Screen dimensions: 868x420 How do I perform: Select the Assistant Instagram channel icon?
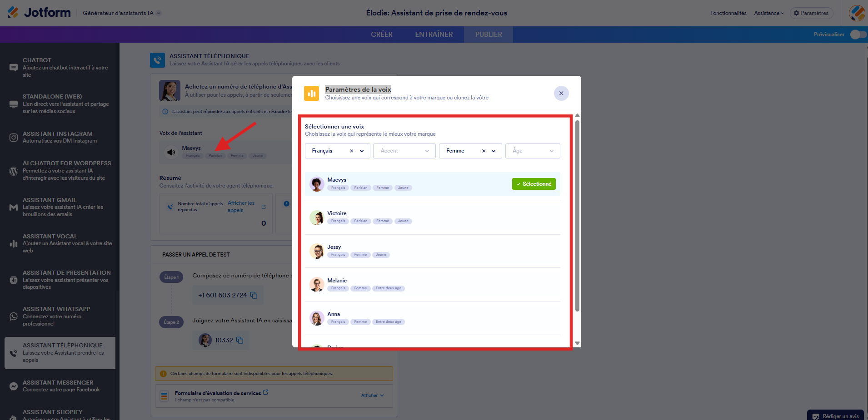coord(14,137)
